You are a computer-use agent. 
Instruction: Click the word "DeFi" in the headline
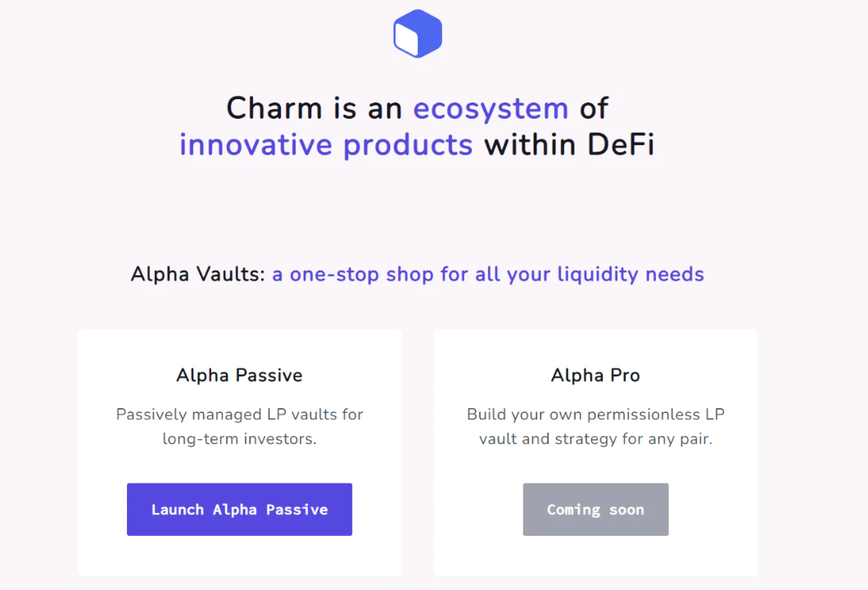click(621, 145)
